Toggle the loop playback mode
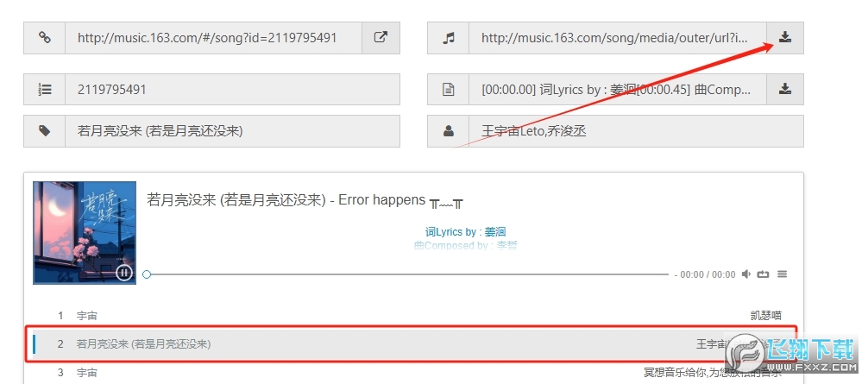 [x=764, y=274]
